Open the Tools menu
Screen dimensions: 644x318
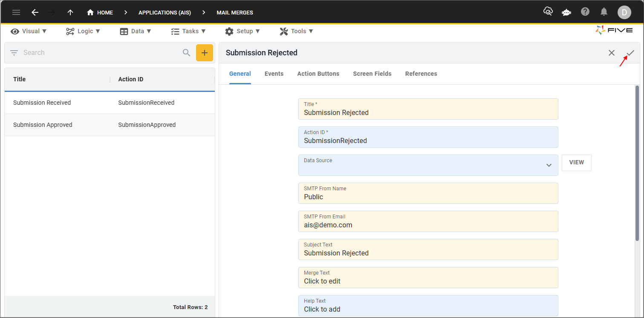297,31
